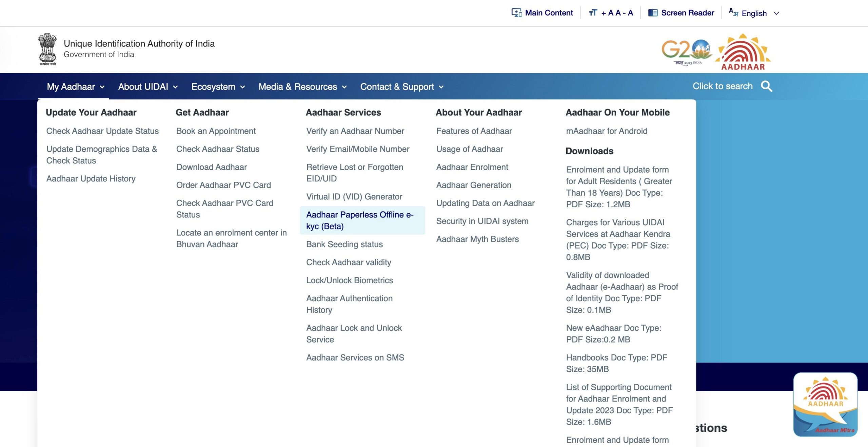Open Virtual ID (VID) Generator
This screenshot has height=447, width=868.
coord(354,196)
